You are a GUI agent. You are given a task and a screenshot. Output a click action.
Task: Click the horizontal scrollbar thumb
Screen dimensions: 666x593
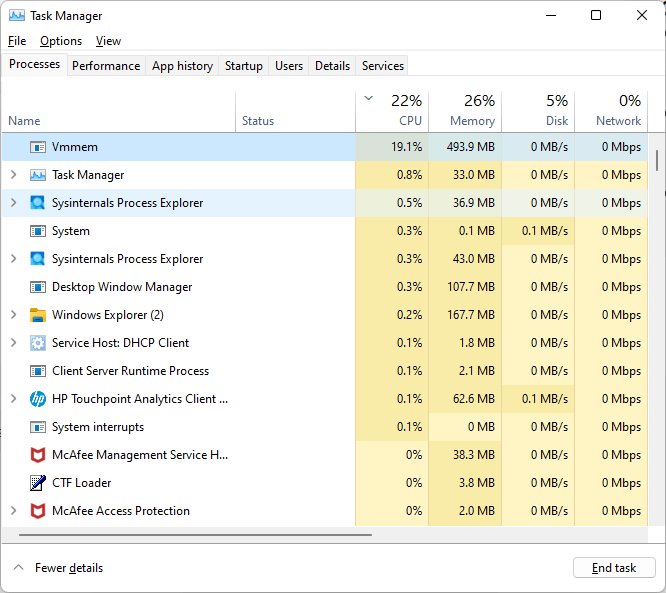tap(195, 535)
